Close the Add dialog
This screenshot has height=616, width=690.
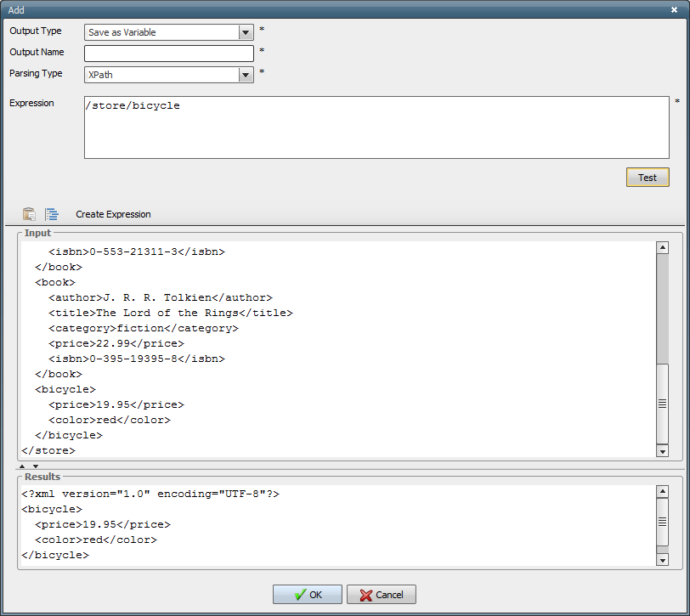click(674, 9)
